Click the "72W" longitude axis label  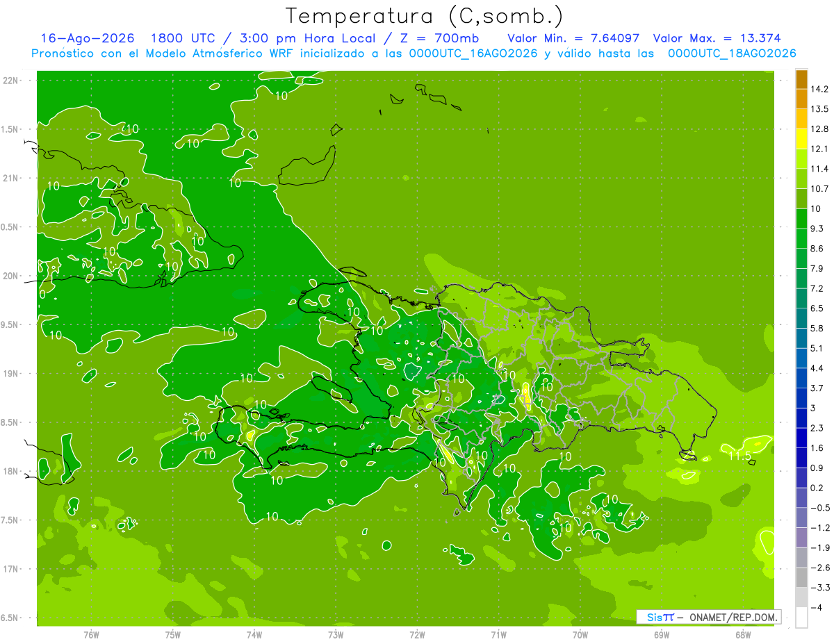point(417,634)
